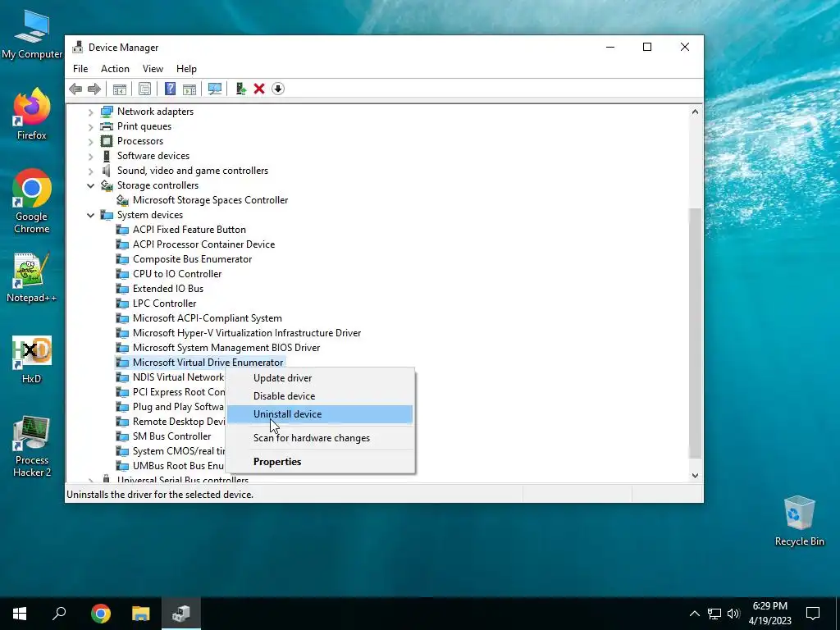Screen dimensions: 840x630
Task: Open the Windows Start menu
Action: (20, 614)
